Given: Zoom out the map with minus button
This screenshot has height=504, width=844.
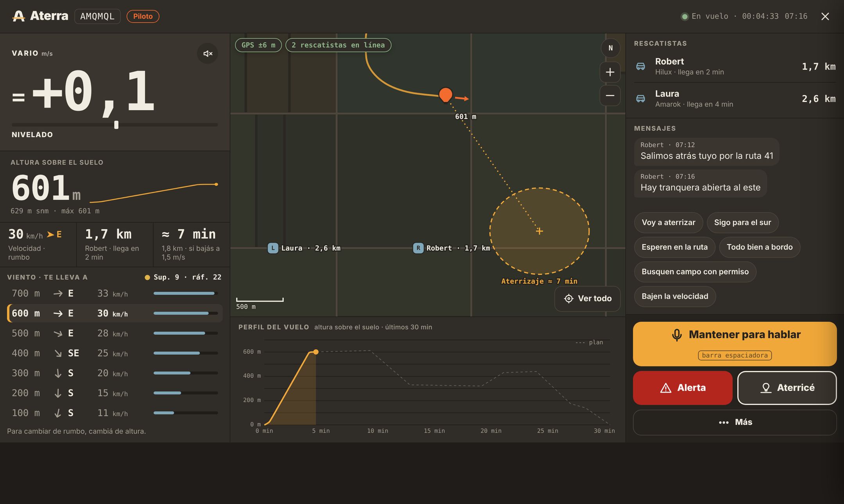Looking at the screenshot, I should coord(610,96).
